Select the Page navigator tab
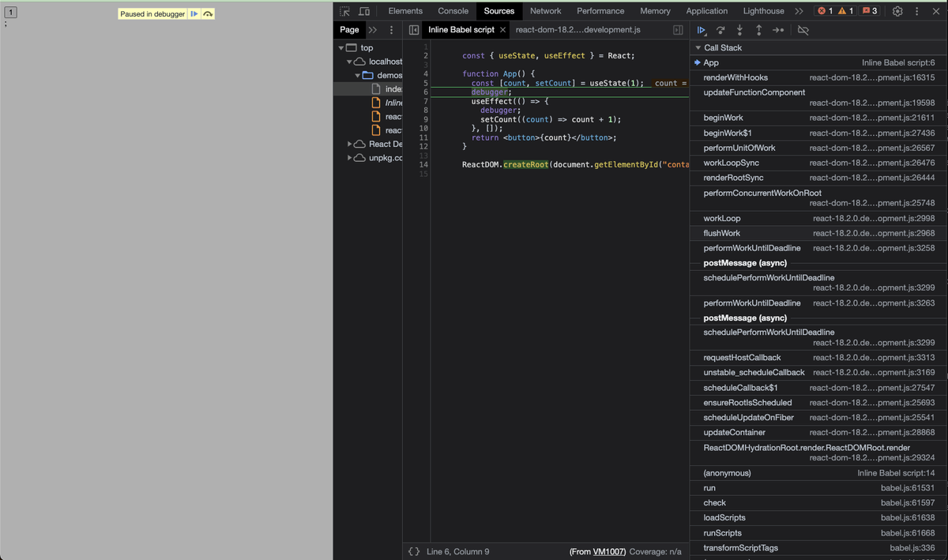 [x=349, y=30]
